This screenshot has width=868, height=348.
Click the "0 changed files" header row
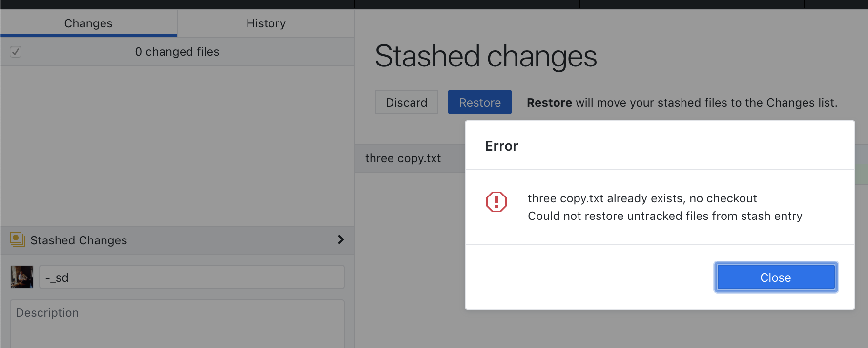177,51
